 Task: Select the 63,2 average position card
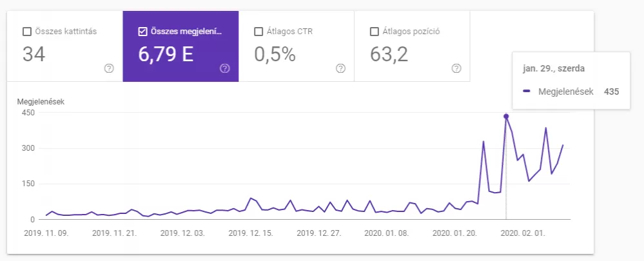click(x=413, y=46)
